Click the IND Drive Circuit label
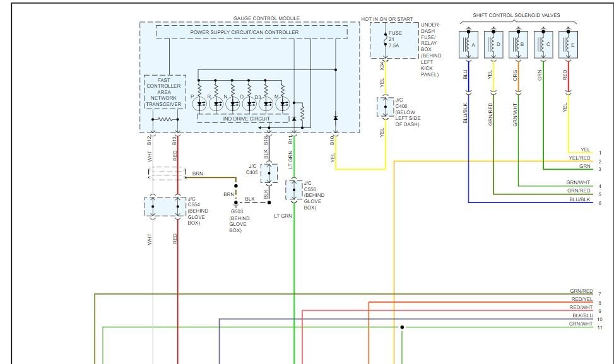 point(247,117)
